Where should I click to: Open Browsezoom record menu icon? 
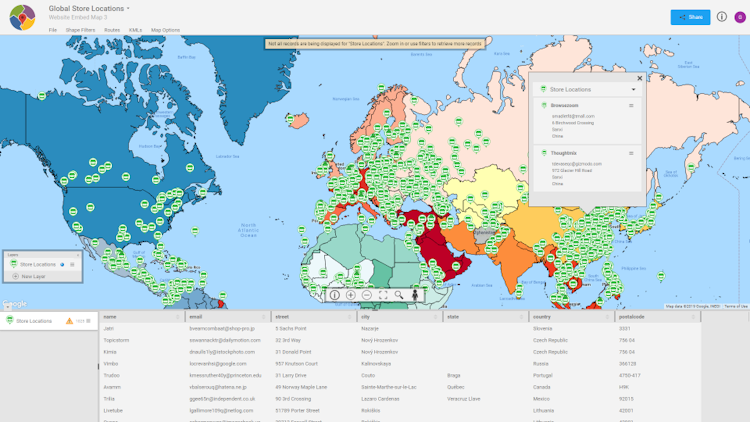[631, 106]
